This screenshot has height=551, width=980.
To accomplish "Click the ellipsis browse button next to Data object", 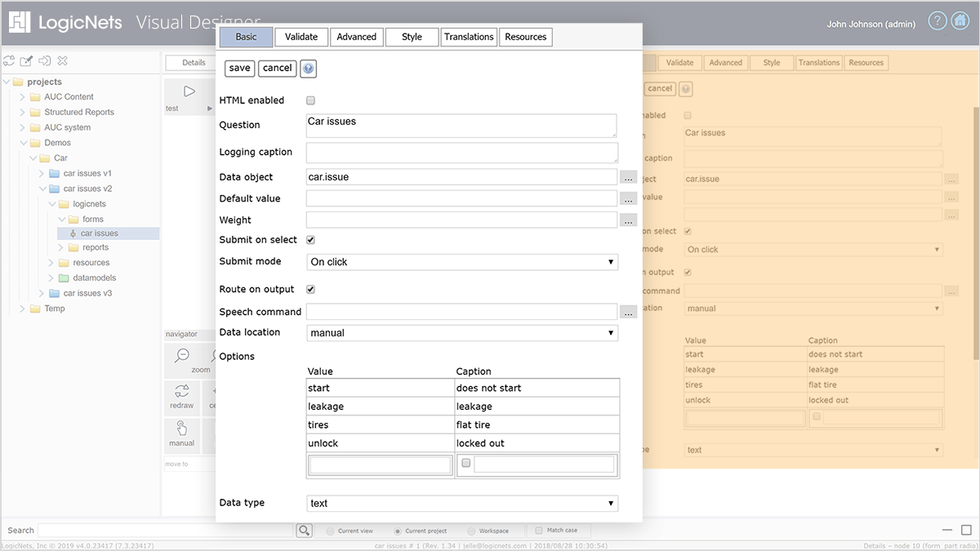I will tap(628, 177).
